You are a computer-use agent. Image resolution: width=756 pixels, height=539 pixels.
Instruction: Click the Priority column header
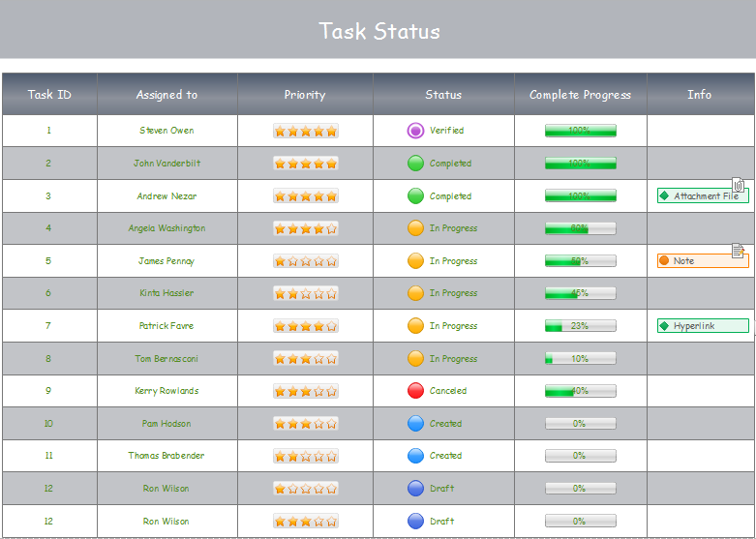305,94
